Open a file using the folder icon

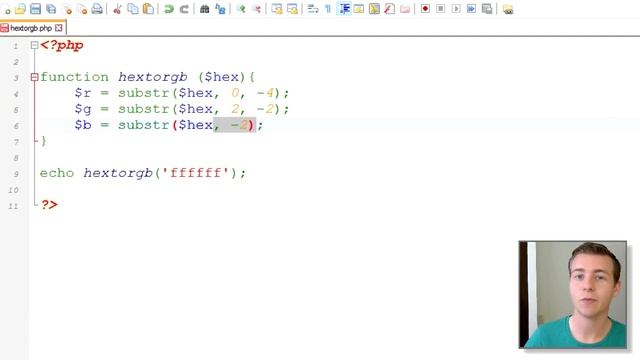[20, 9]
